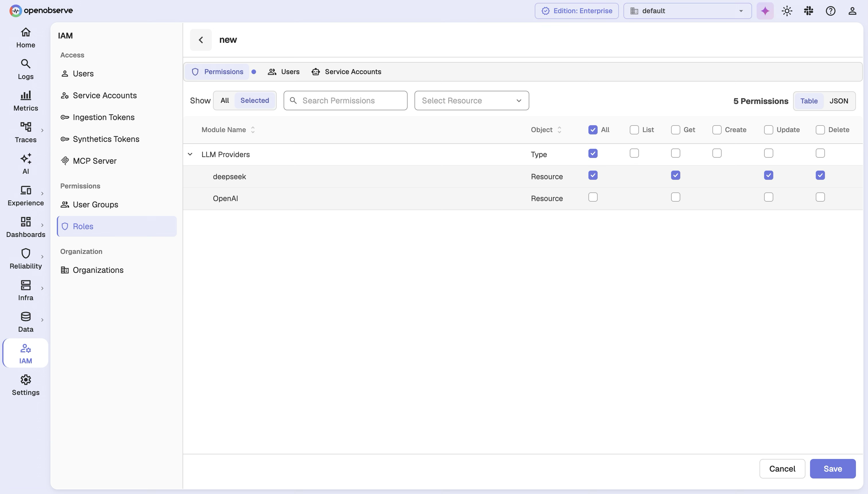
Task: Open Logs from the left navigation
Action: point(26,70)
